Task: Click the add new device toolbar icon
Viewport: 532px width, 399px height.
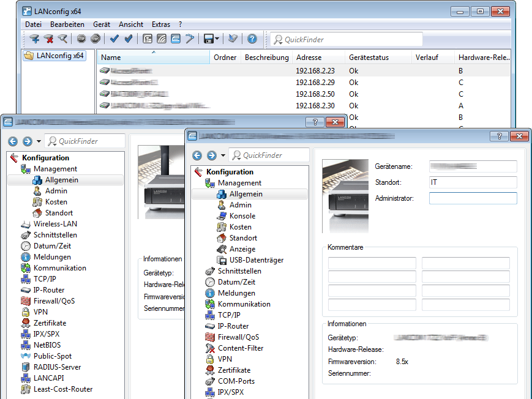Action: point(34,39)
